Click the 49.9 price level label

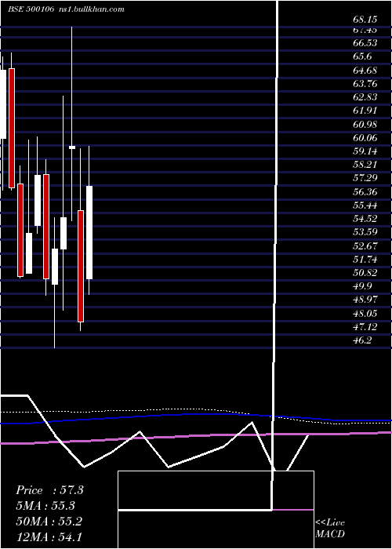click(x=362, y=286)
